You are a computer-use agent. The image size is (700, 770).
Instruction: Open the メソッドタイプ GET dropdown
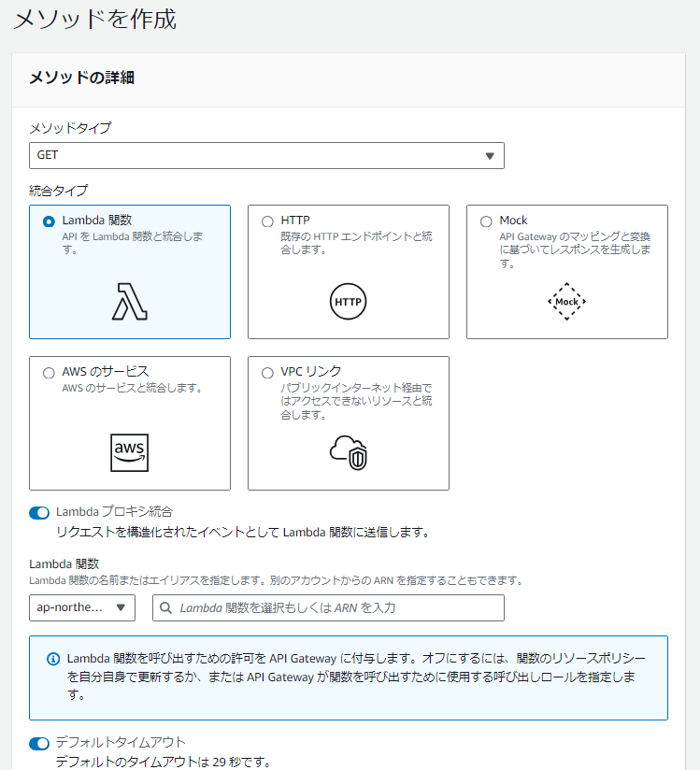tap(266, 156)
